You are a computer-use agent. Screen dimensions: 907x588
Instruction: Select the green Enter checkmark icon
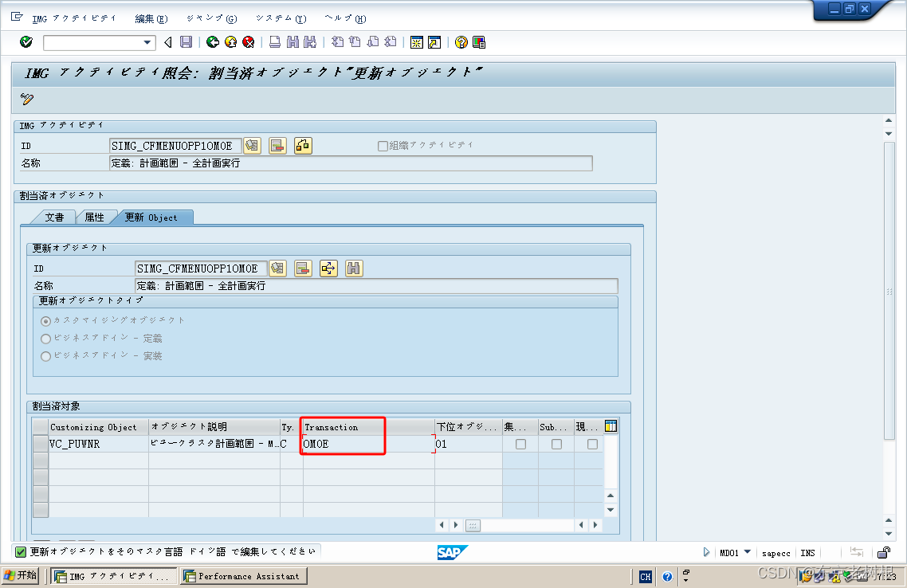click(x=26, y=42)
